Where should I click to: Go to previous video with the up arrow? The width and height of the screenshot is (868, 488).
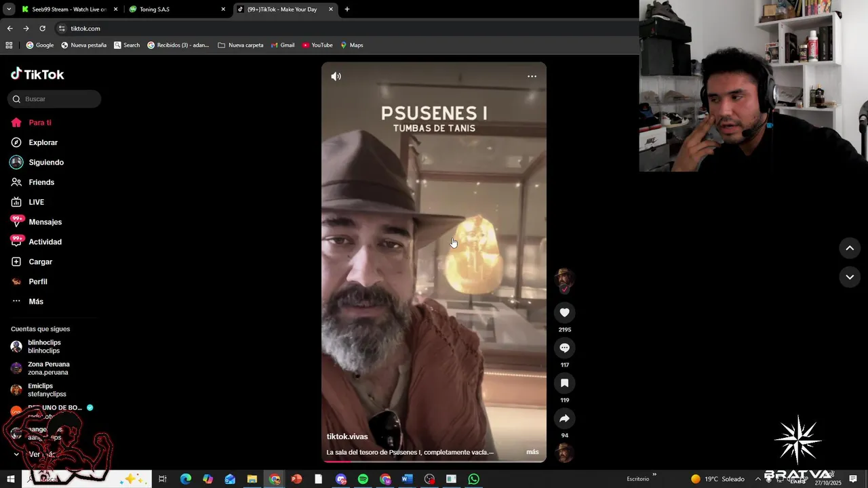pos(850,248)
